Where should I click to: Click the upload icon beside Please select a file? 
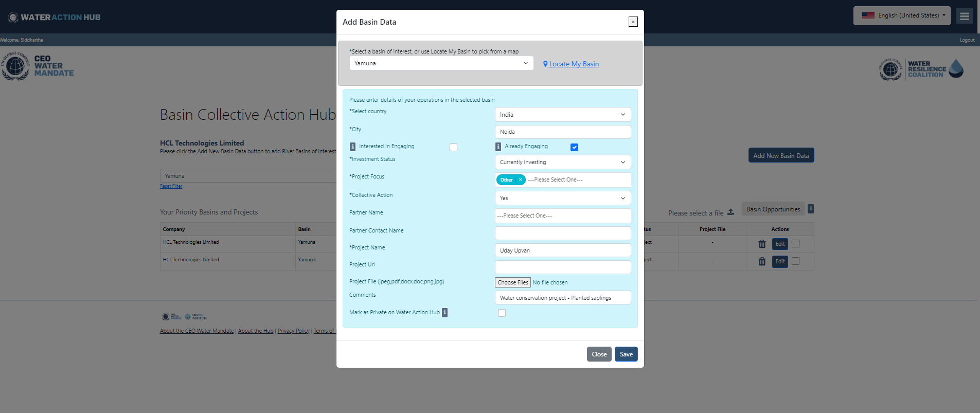click(x=730, y=212)
